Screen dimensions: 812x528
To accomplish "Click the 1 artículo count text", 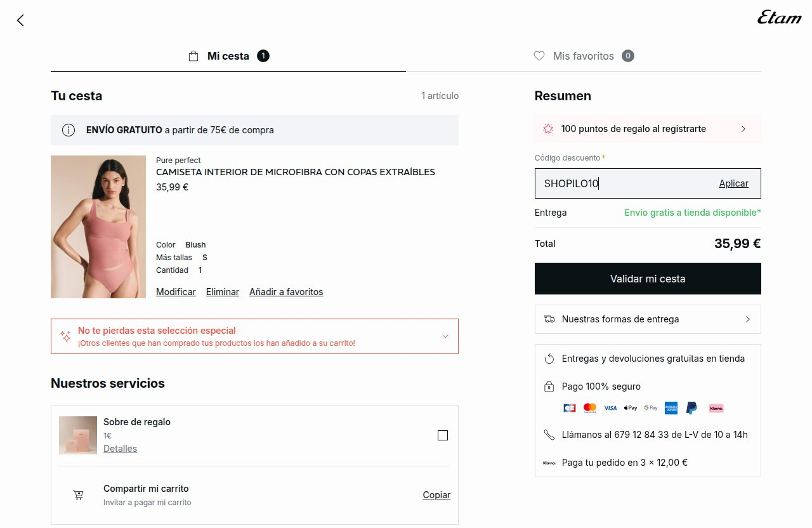I will (440, 96).
